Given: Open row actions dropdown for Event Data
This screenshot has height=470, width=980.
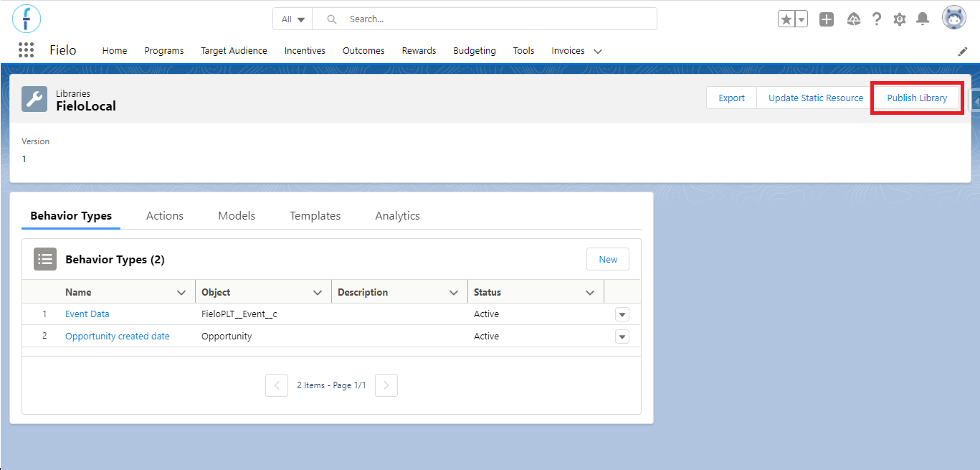Looking at the screenshot, I should point(622,314).
